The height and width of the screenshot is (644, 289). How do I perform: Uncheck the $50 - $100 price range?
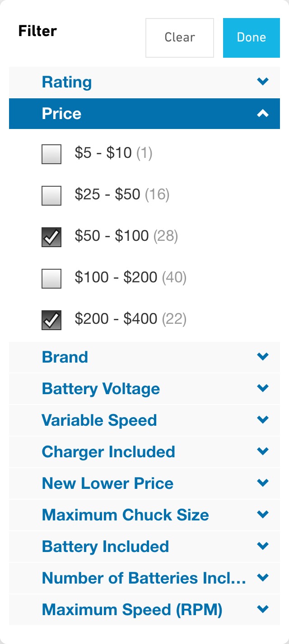click(x=51, y=236)
